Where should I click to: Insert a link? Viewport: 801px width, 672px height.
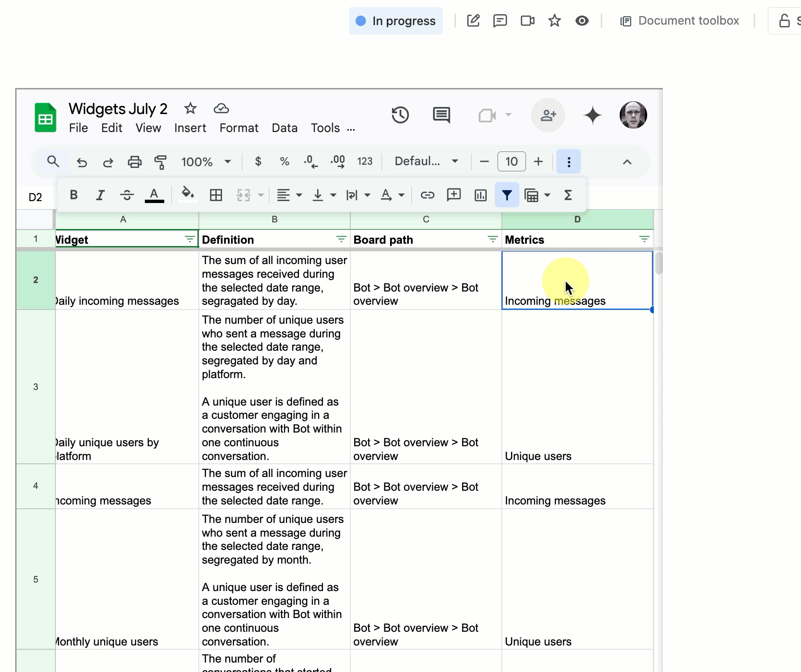pos(427,195)
